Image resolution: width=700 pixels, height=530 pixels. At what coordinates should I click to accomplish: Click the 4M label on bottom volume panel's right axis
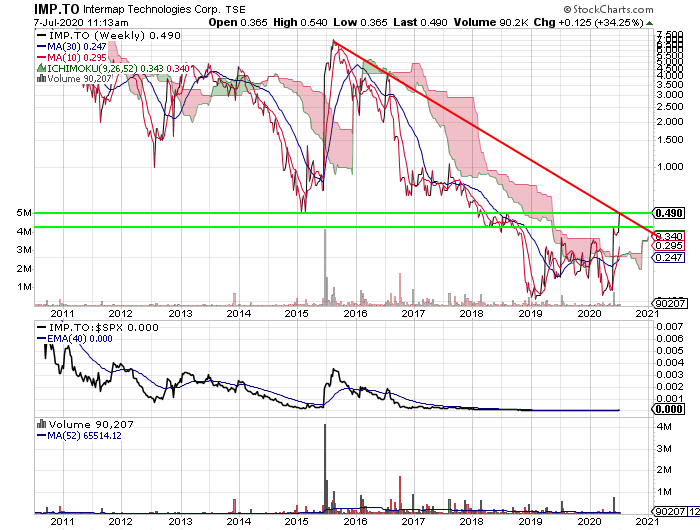coord(664,426)
